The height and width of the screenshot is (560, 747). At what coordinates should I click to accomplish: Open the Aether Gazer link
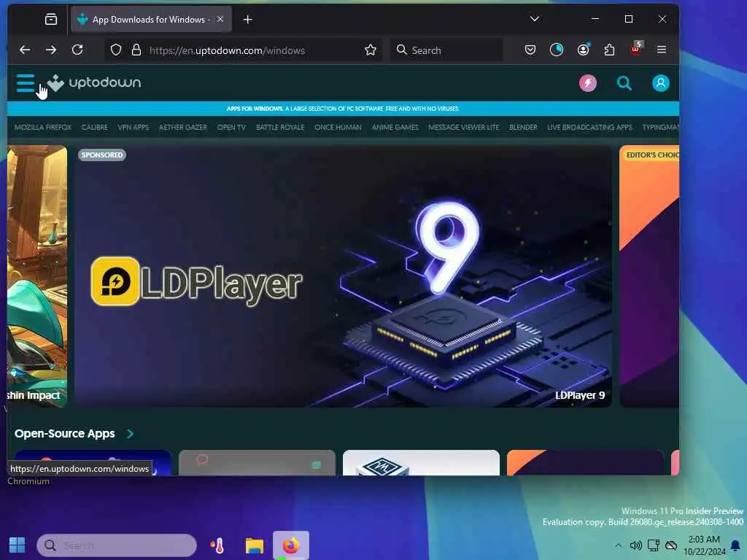click(183, 127)
